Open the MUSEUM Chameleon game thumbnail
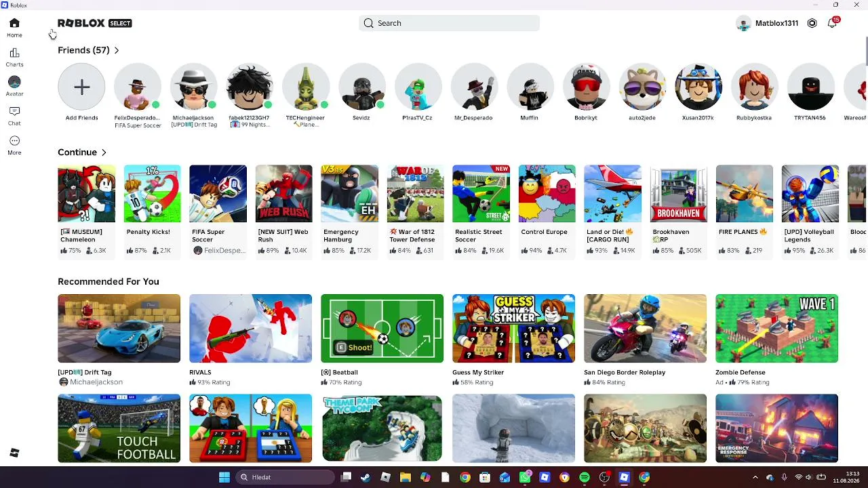Viewport: 868px width, 488px height. click(x=86, y=194)
